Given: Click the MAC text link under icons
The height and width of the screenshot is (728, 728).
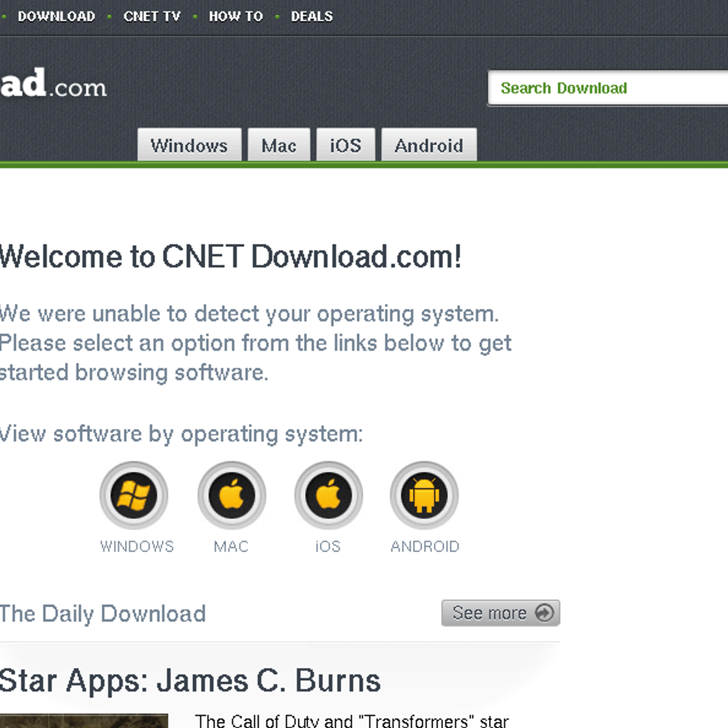Looking at the screenshot, I should coord(231,547).
